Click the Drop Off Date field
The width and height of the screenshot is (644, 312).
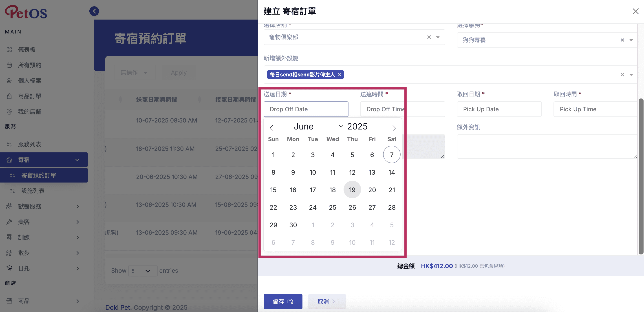coord(306,109)
